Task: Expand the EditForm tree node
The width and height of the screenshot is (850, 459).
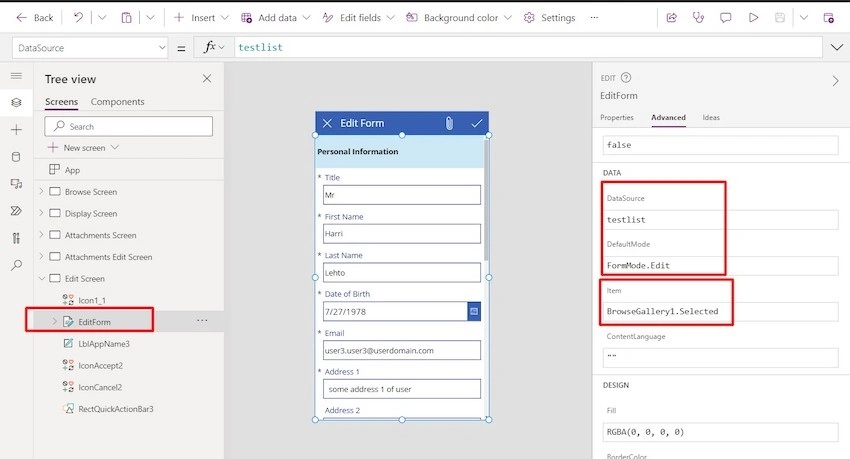Action: coord(54,321)
